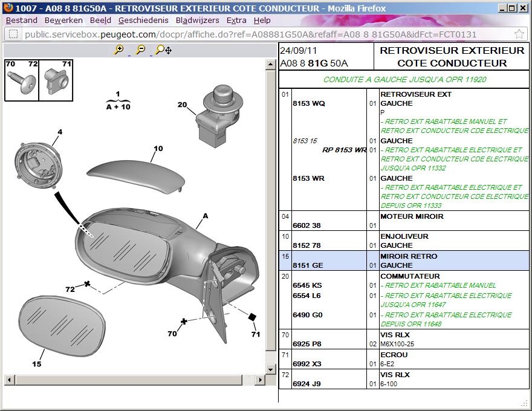Open the Bladwijzers menu
Viewport: 532px width, 411px height.
pos(198,21)
